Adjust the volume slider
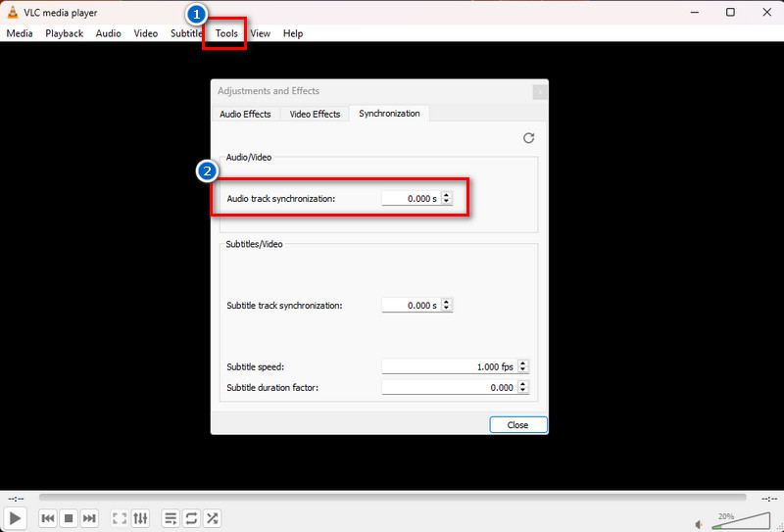 (x=742, y=521)
